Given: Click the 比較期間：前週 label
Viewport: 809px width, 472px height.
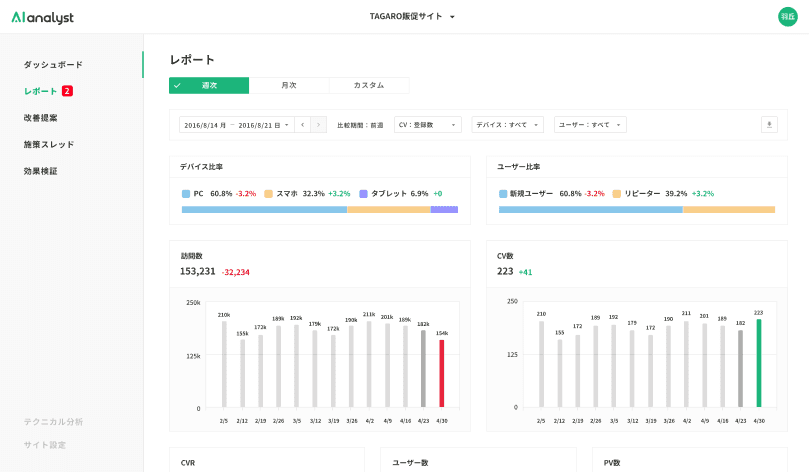Looking at the screenshot, I should (x=360, y=125).
